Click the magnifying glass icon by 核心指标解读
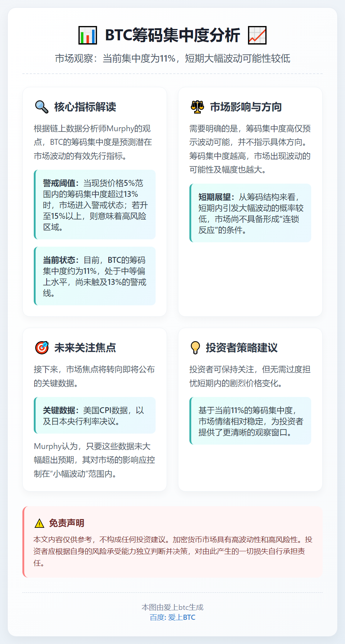The height and width of the screenshot is (644, 345). 41,107
